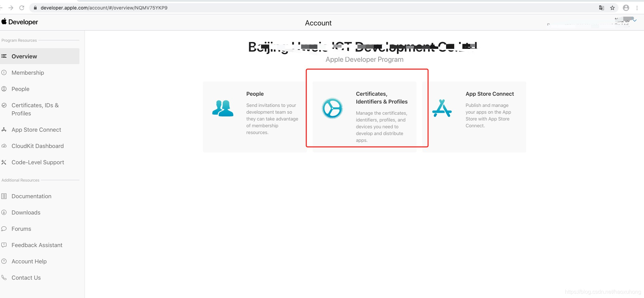
Task: Click the Code-Level Support tools icon
Action: point(4,162)
